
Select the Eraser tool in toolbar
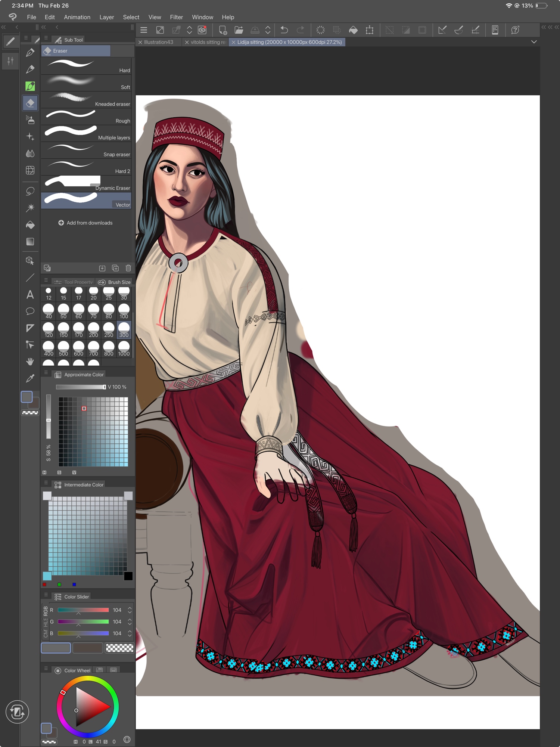coord(30,103)
